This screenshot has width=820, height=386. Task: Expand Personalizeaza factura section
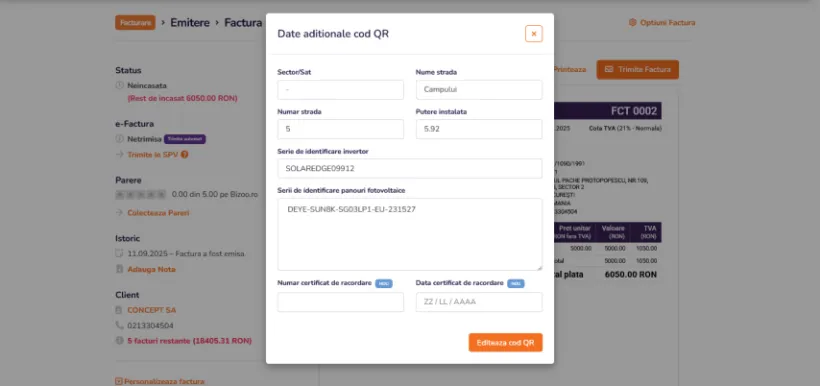pos(160,381)
